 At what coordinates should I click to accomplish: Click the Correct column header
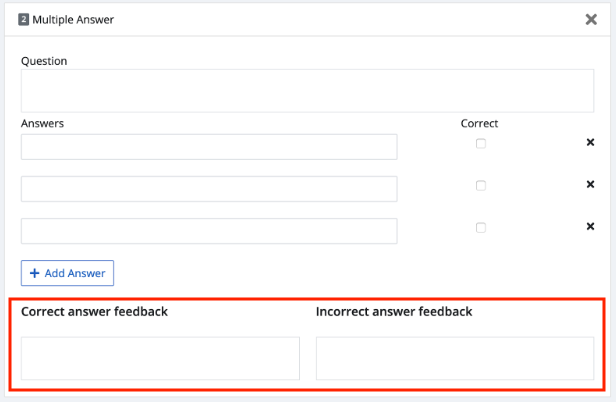coord(479,123)
